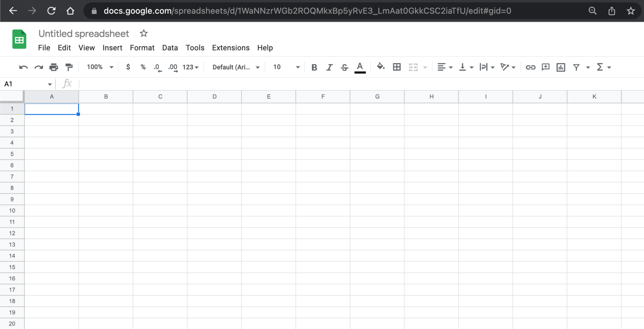
Task: Open the Extensions menu
Action: 231,48
